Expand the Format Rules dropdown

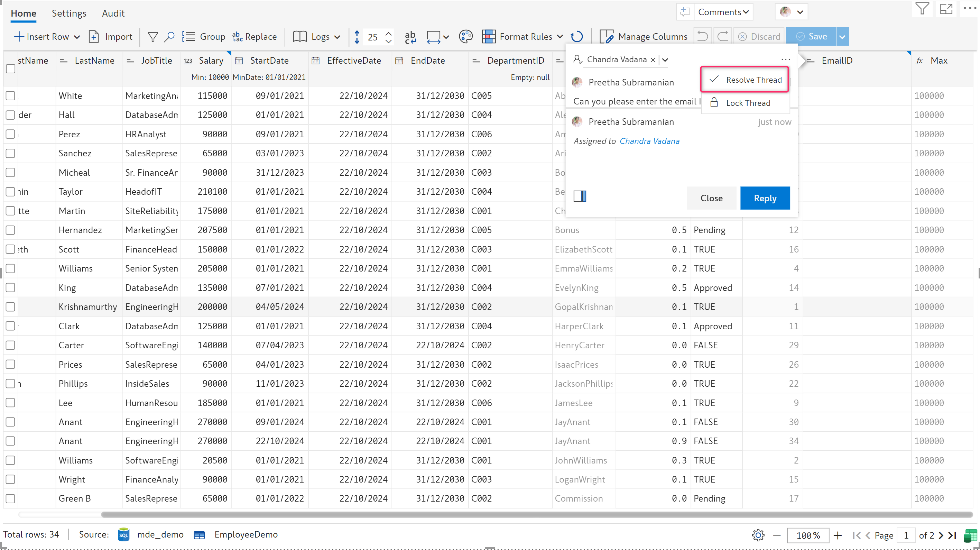coord(560,37)
